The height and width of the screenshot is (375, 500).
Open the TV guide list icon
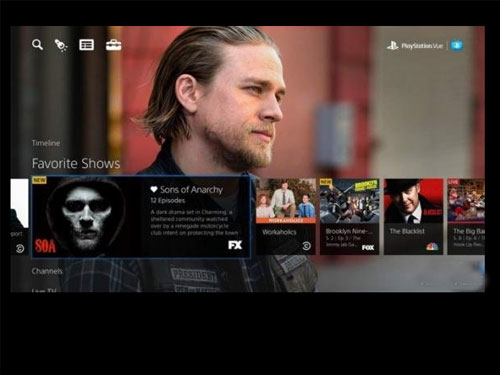click(86, 45)
